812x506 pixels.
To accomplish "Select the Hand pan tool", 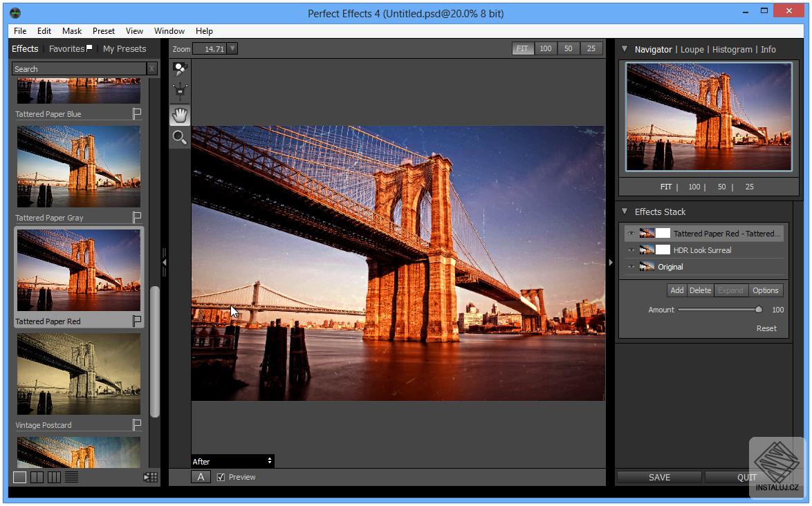I will click(180, 115).
